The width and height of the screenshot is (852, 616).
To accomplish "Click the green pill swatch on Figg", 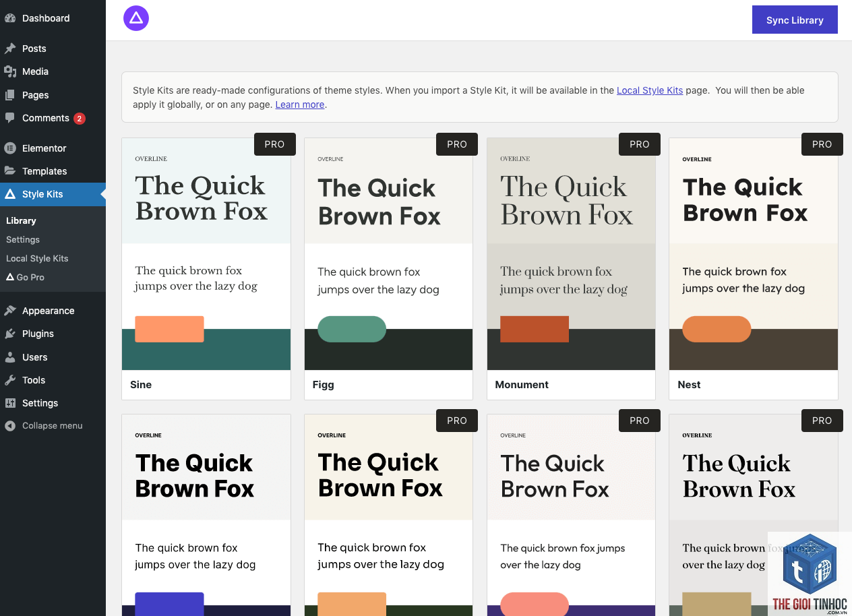I will [x=352, y=329].
